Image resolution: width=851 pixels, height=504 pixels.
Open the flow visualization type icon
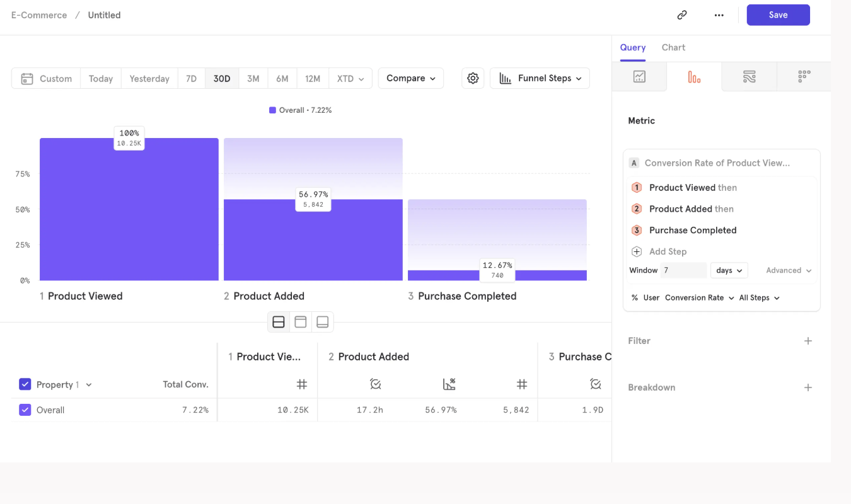click(749, 76)
